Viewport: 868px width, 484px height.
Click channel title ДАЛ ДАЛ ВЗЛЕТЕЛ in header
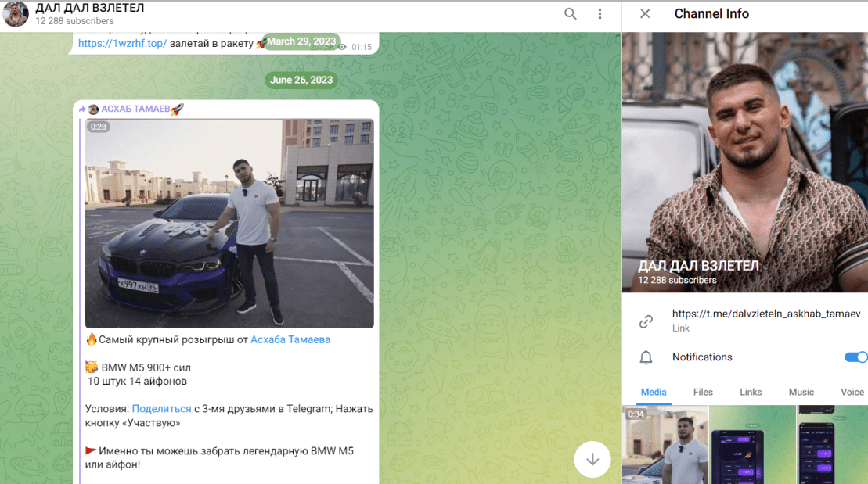(90, 8)
